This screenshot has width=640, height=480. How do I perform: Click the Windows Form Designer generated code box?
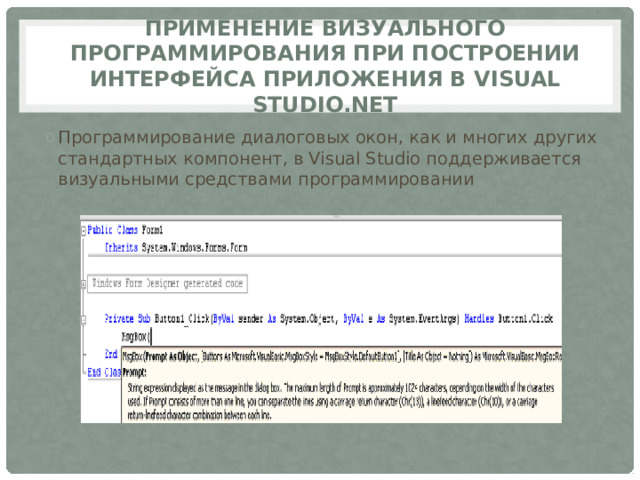pyautogui.click(x=167, y=283)
